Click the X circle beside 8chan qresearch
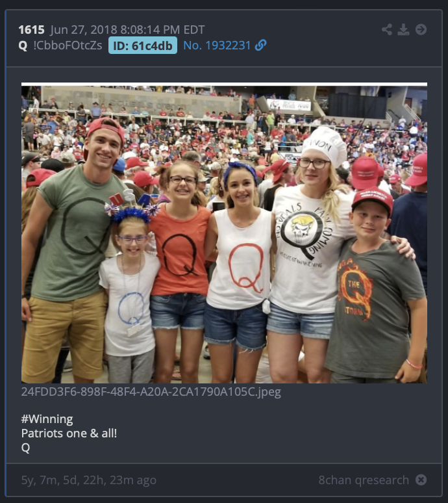 pyautogui.click(x=421, y=480)
